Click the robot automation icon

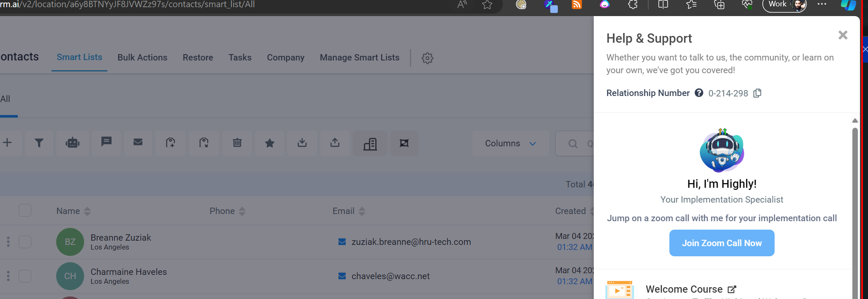tap(72, 143)
